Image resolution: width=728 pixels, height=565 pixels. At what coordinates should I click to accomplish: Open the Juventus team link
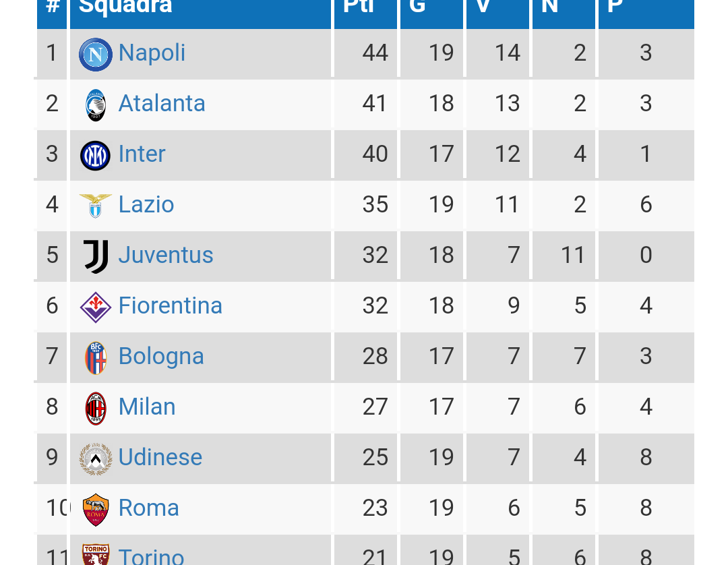166,256
